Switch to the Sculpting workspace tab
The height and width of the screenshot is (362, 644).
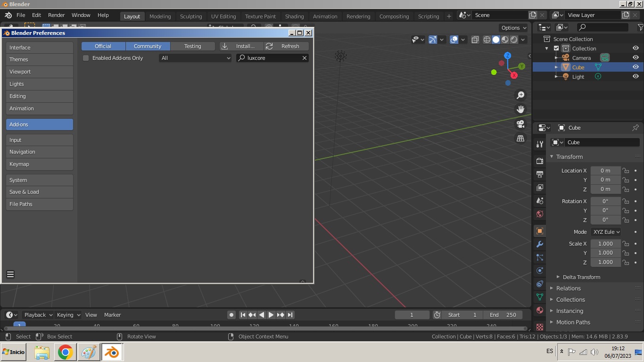click(x=191, y=16)
